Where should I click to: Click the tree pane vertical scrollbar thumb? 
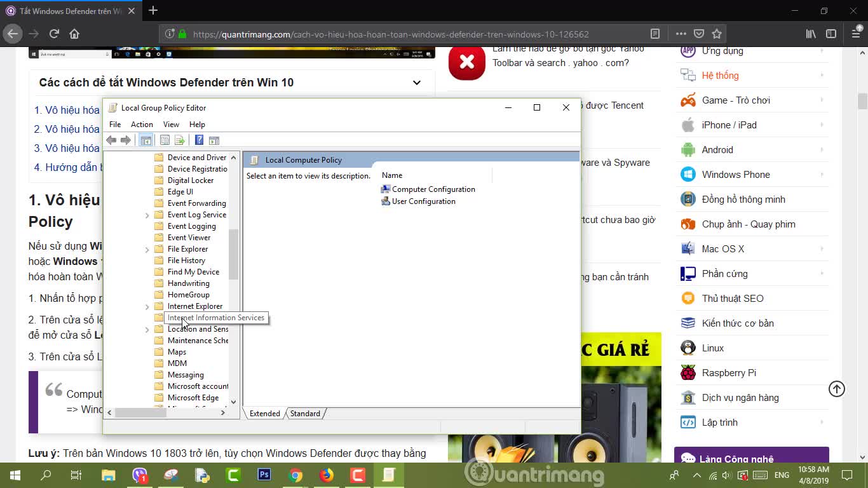click(233, 254)
